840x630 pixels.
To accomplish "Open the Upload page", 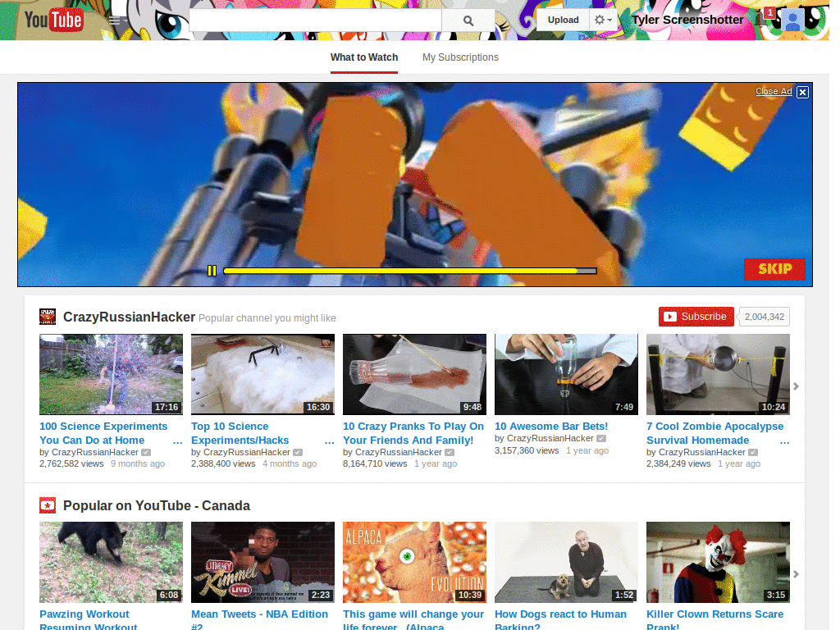I will click(x=563, y=20).
